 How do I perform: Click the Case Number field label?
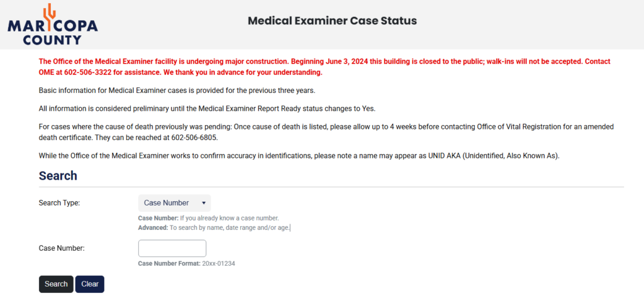pyautogui.click(x=62, y=248)
